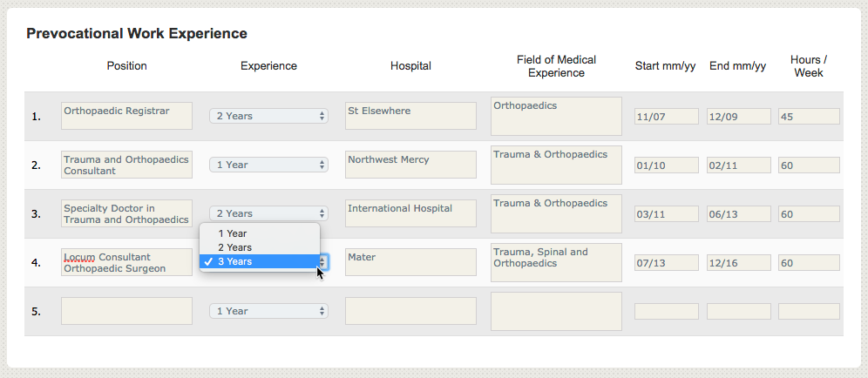
Task: Open Experience dropdown for row 1
Action: [x=268, y=116]
